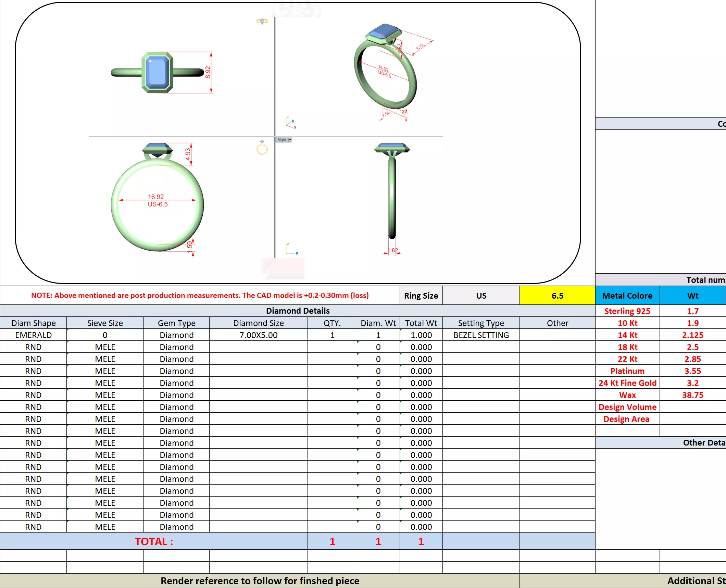This screenshot has width=726, height=588.
Task: Select the BEZEL SETTING cell
Action: coord(481,335)
